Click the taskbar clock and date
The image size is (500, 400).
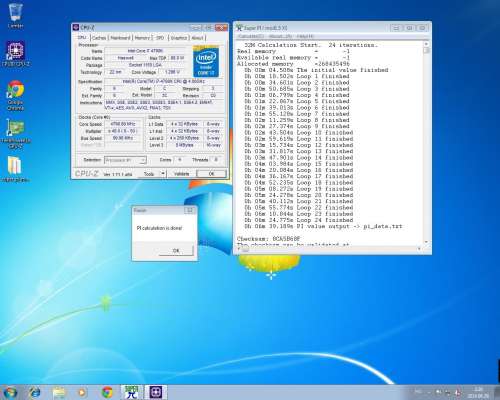[478, 392]
